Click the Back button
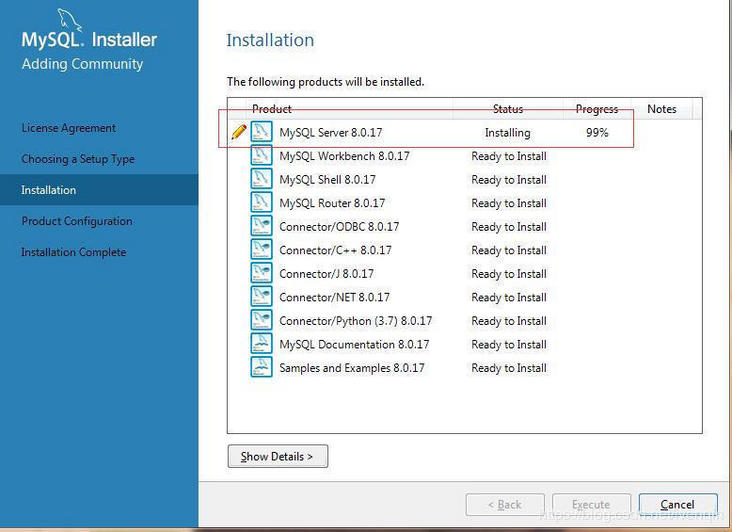Viewport: 732px width, 532px height. tap(505, 504)
